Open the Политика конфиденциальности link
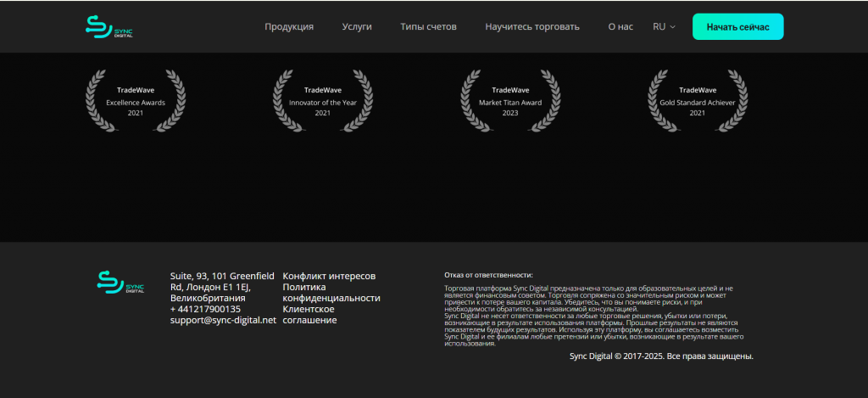 coord(331,293)
